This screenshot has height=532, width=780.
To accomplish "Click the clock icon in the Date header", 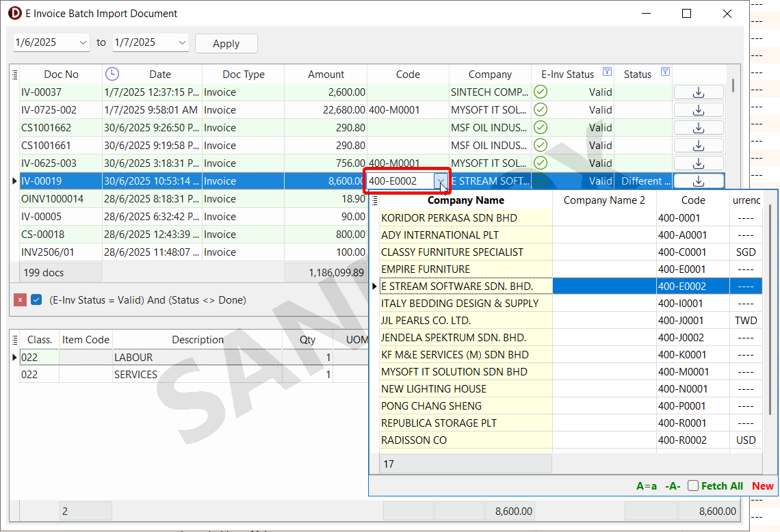I will [x=112, y=74].
